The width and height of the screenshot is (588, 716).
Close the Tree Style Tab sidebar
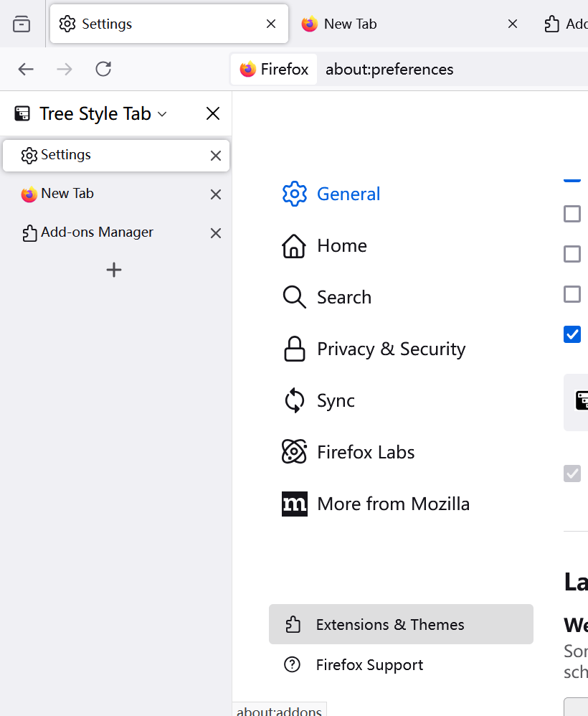pyautogui.click(x=213, y=113)
